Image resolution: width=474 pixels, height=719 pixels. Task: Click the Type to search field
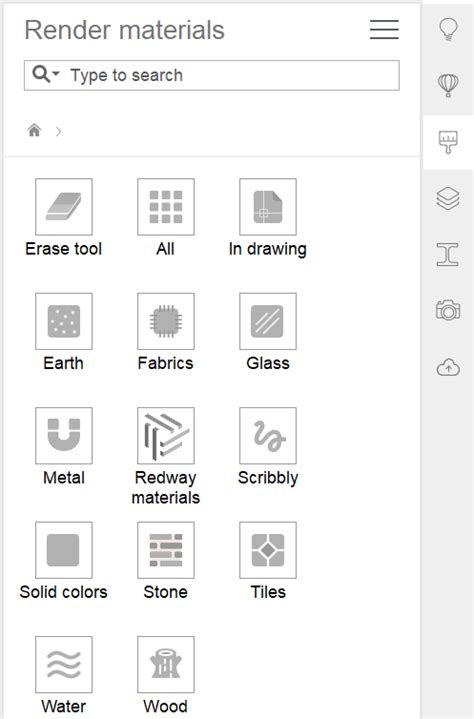212,75
